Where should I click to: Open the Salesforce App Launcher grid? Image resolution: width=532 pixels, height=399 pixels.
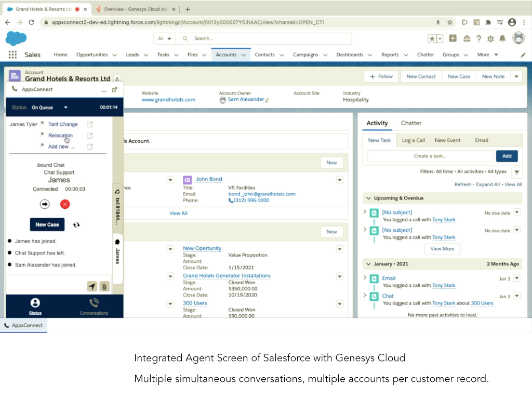pyautogui.click(x=12, y=55)
